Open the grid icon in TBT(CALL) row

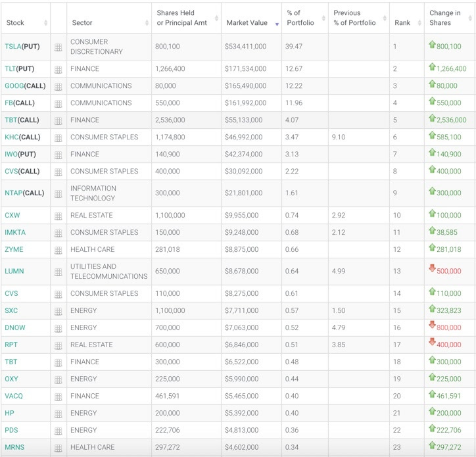(59, 121)
